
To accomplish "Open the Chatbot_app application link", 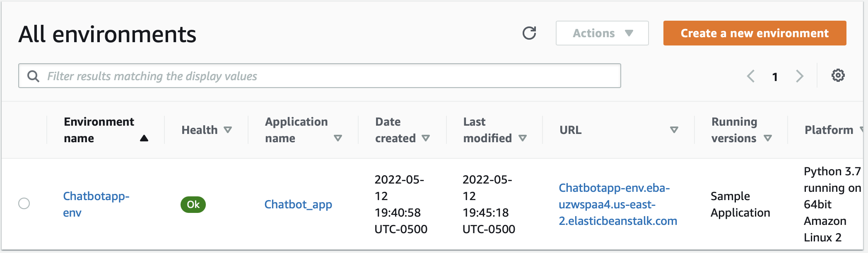I will click(x=298, y=204).
